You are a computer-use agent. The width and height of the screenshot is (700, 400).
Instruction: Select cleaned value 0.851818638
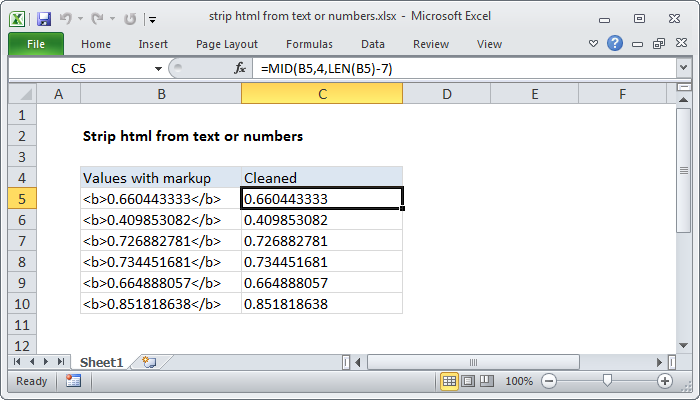322,304
